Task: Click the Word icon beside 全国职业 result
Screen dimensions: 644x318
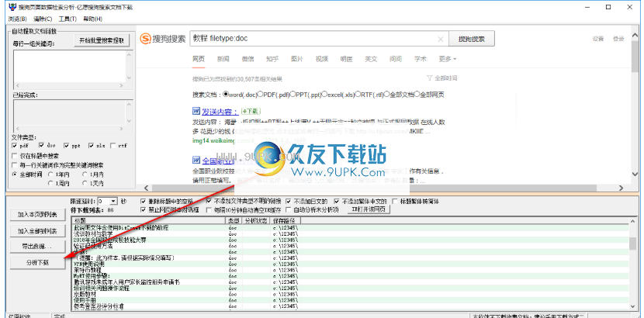Action: click(x=196, y=160)
